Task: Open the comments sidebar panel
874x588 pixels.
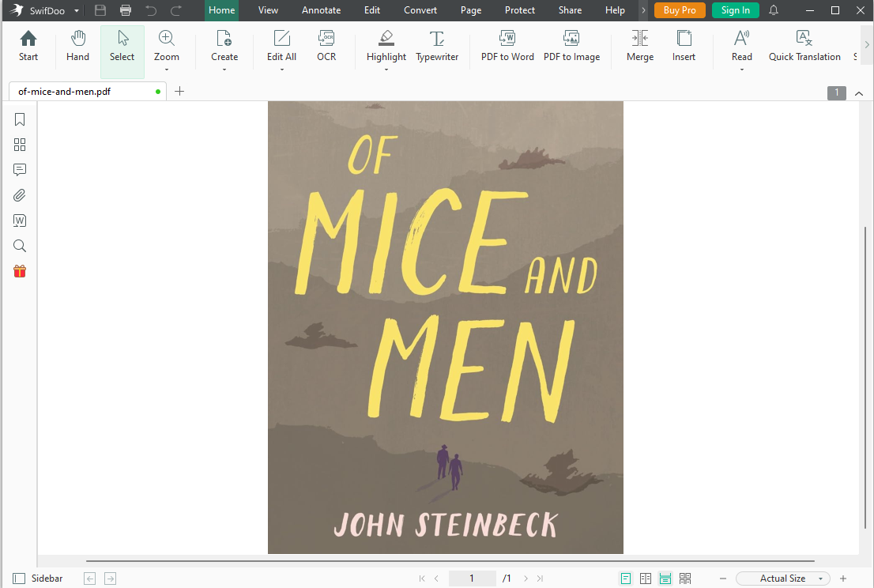Action: tap(20, 170)
